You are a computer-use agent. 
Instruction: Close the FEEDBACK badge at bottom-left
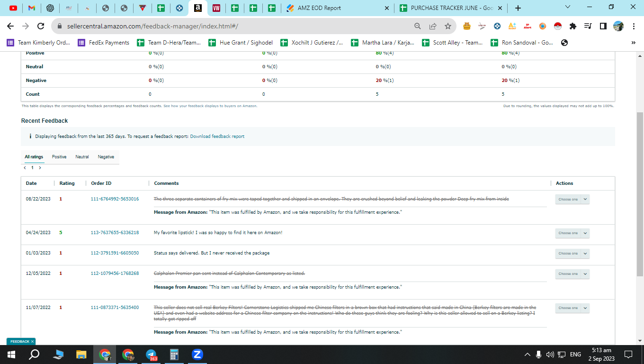point(33,341)
